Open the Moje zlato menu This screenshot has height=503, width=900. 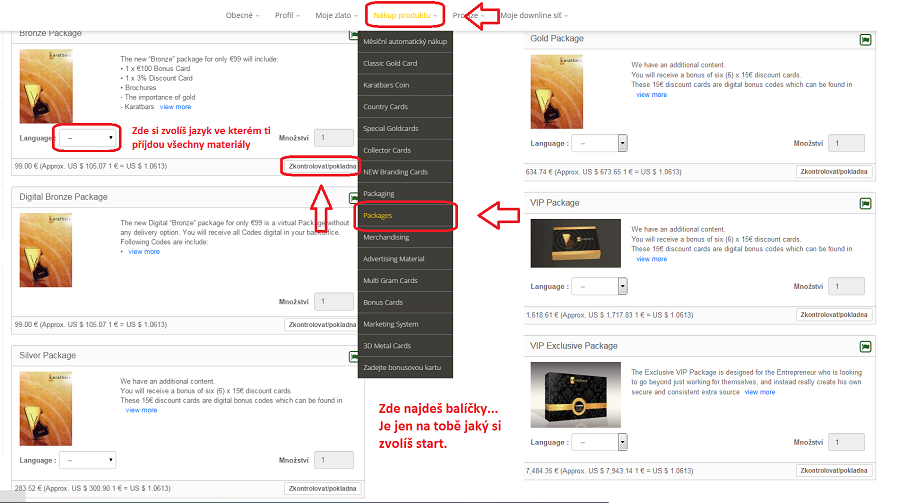tap(336, 16)
